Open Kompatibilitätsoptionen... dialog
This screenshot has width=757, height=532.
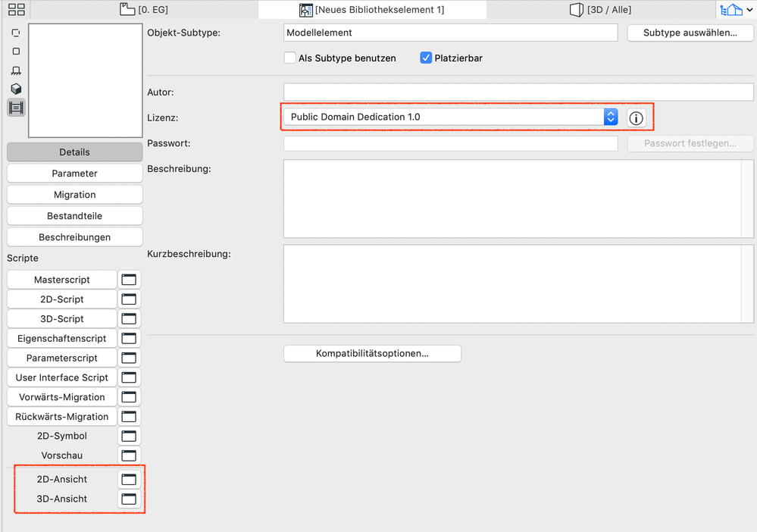pyautogui.click(x=372, y=353)
